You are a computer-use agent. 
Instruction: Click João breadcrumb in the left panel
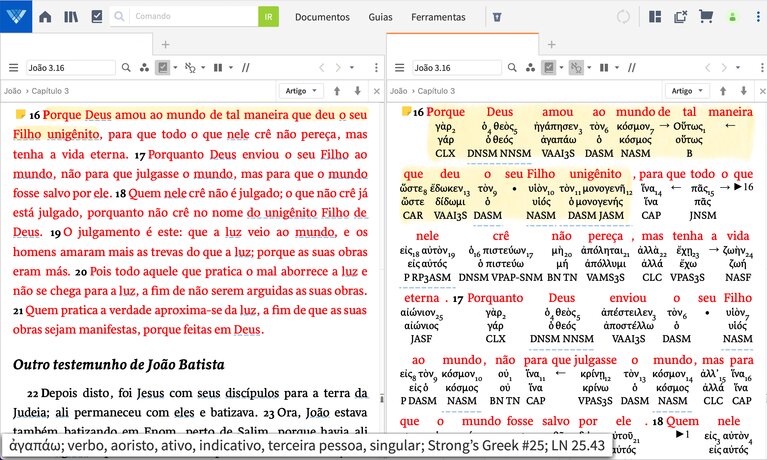[x=12, y=91]
